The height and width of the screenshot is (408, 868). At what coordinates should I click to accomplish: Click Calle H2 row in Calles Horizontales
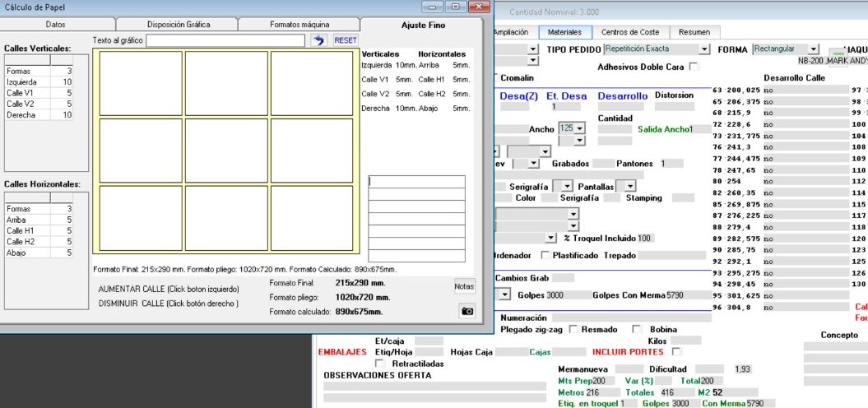click(x=39, y=242)
